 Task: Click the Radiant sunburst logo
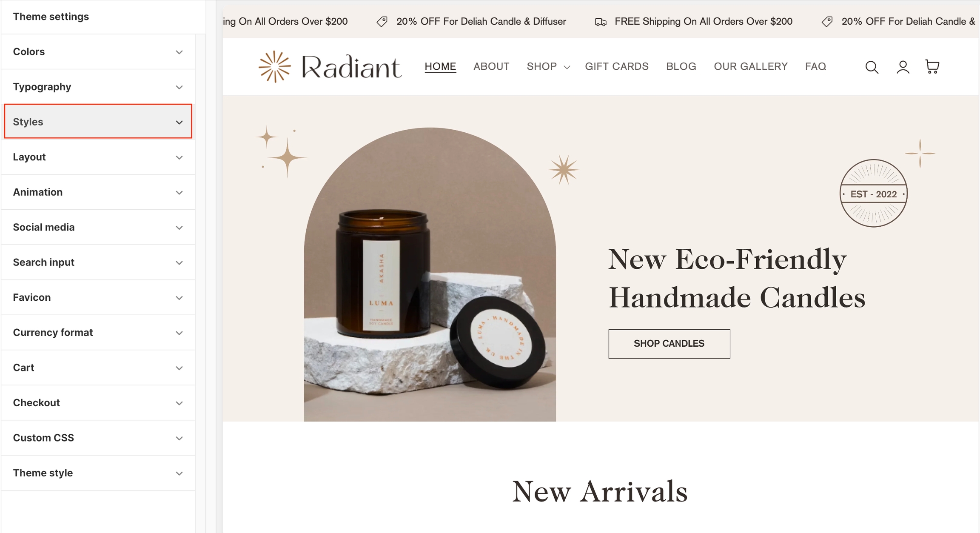point(275,67)
